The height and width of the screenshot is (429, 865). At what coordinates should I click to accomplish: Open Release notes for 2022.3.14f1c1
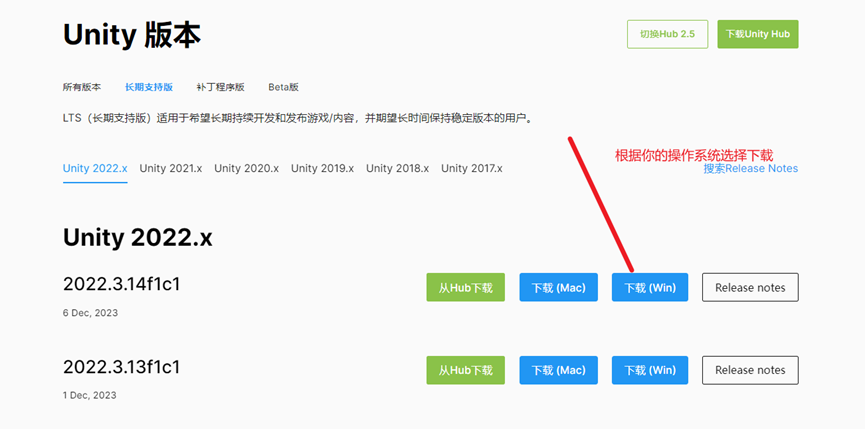[750, 287]
